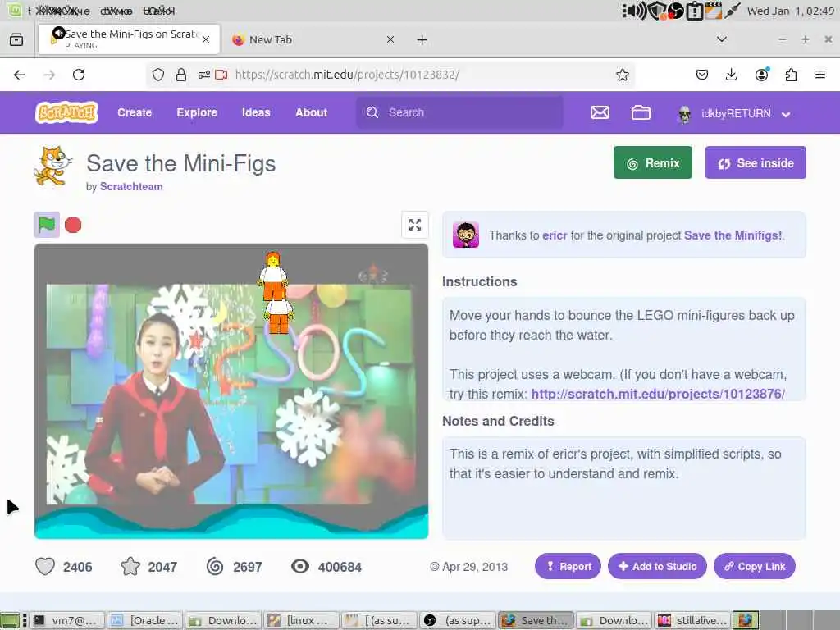
Task: Click the Copy Link button
Action: [x=755, y=566]
